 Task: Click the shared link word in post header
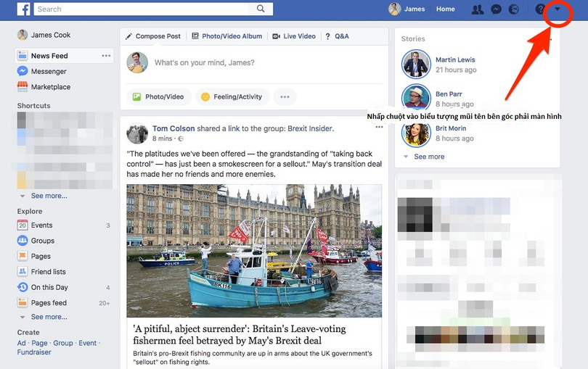pyautogui.click(x=234, y=128)
